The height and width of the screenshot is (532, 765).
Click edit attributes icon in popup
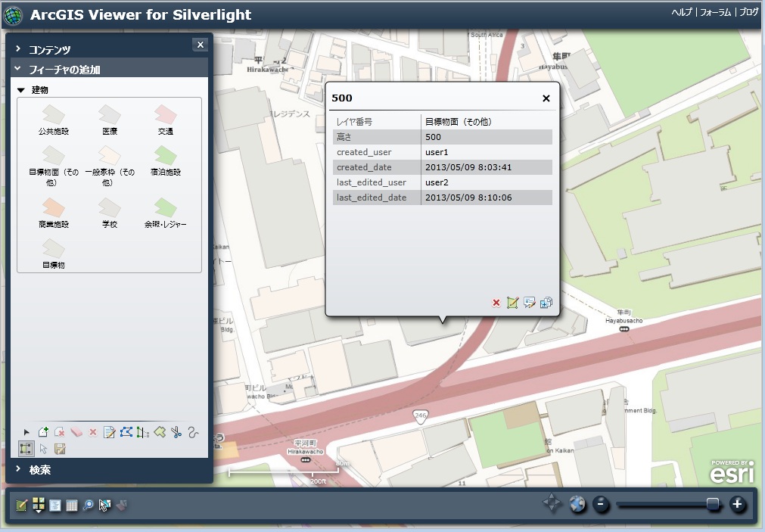[x=530, y=303]
